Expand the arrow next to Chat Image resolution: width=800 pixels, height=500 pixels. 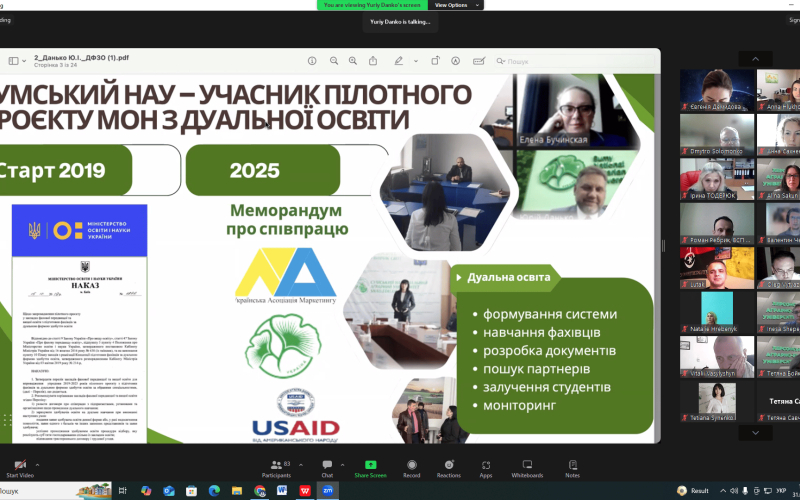click(x=342, y=465)
